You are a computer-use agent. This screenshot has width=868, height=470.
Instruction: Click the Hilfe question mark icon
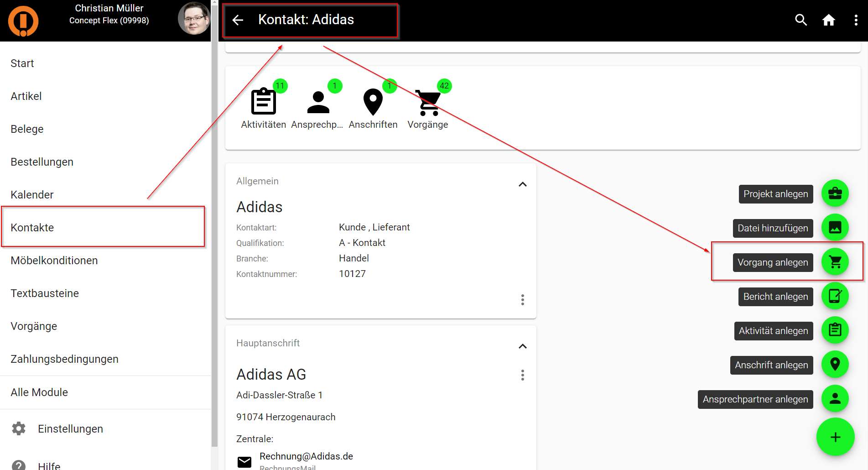pyautogui.click(x=19, y=465)
